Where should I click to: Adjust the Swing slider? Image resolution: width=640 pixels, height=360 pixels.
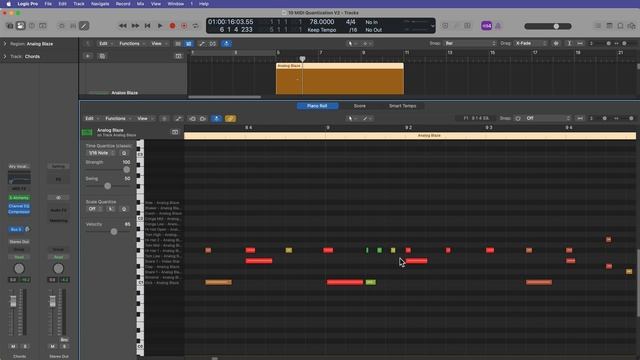[108, 186]
